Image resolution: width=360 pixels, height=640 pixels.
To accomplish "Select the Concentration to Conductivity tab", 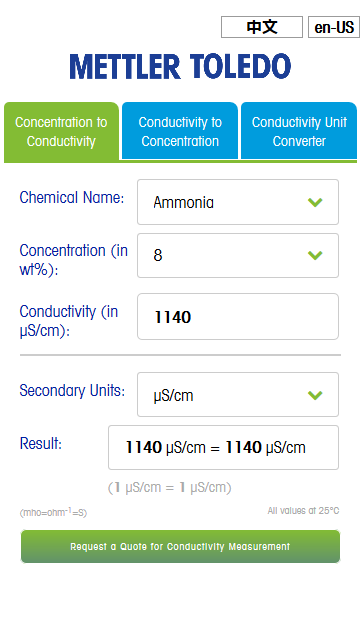I will (61, 131).
